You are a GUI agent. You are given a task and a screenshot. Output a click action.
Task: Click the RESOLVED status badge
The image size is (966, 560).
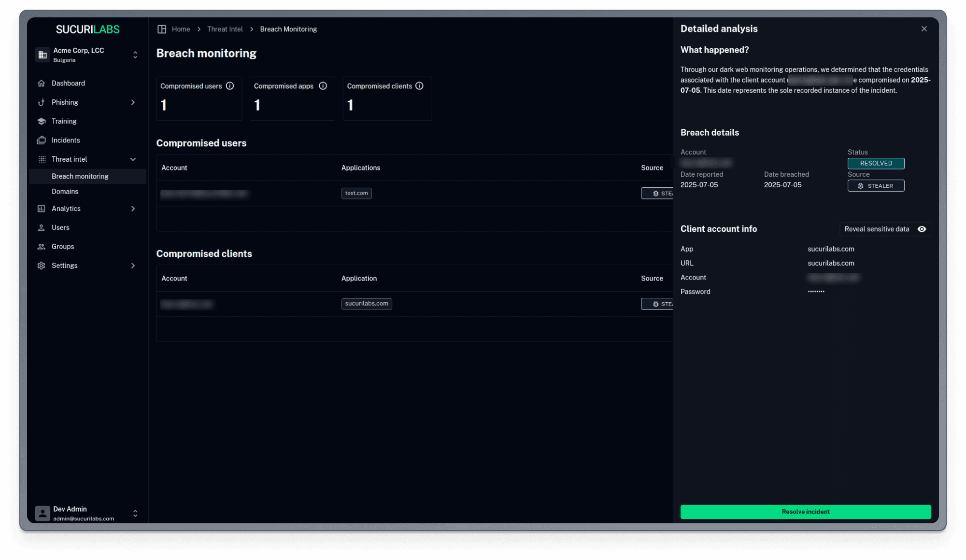point(876,163)
